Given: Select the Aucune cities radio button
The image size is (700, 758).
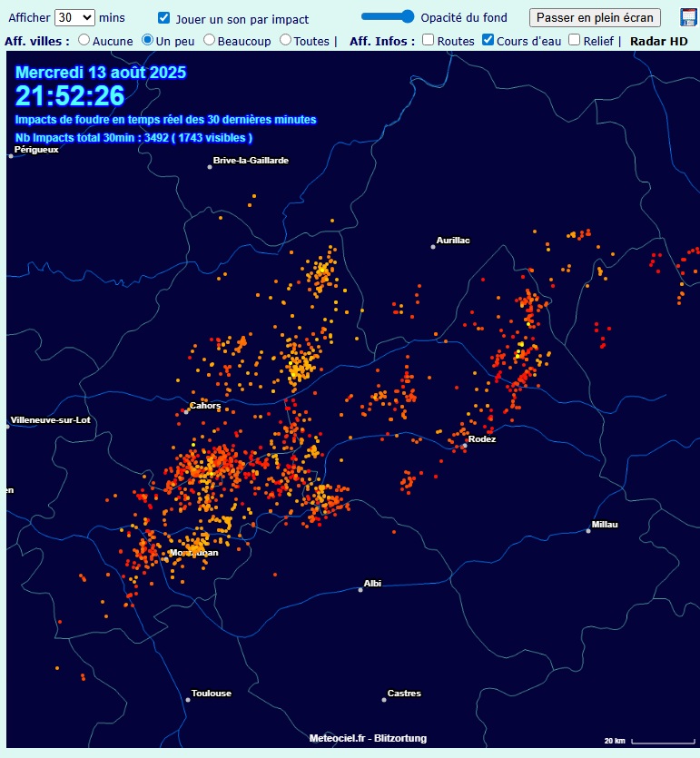Looking at the screenshot, I should coord(84,40).
